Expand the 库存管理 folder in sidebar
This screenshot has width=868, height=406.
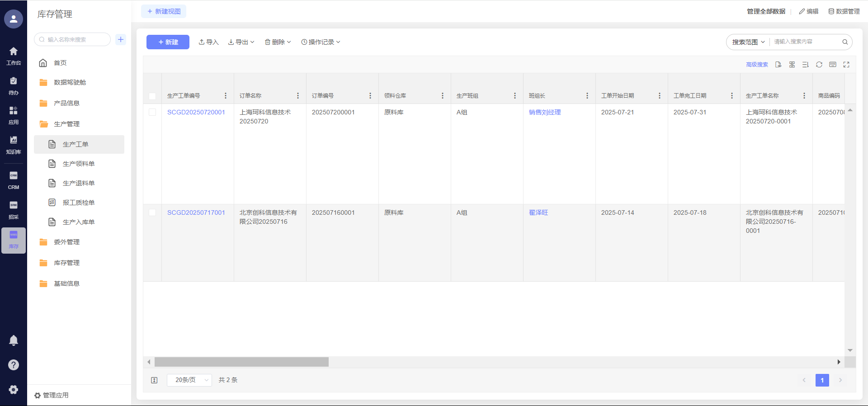click(x=66, y=263)
